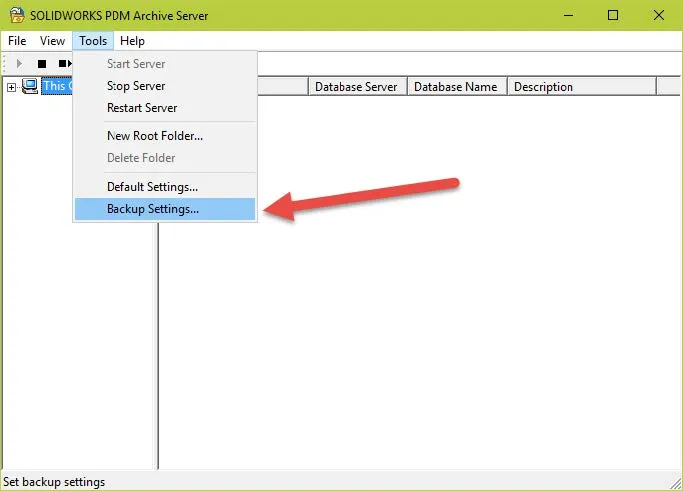Image resolution: width=683 pixels, height=491 pixels.
Task: Click the Restart server toolbar icon
Action: click(65, 64)
